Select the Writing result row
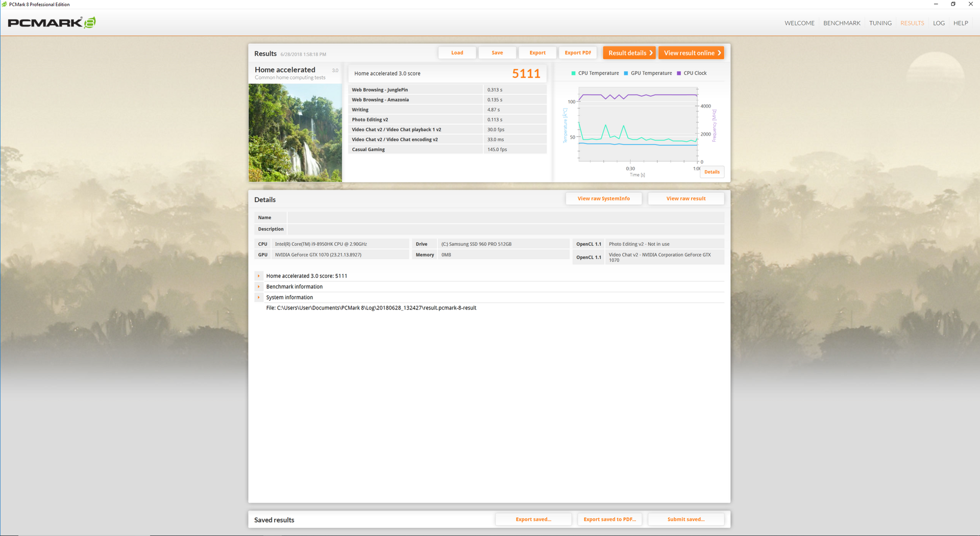 [448, 110]
